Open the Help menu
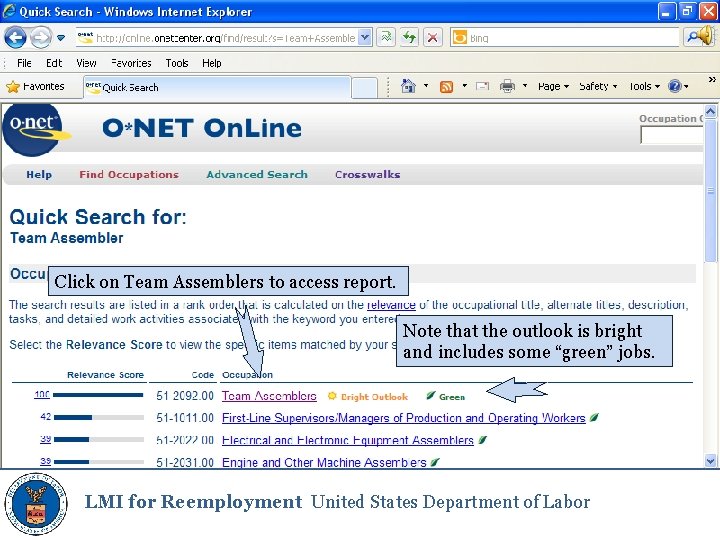Viewport: 720px width, 540px height. pyautogui.click(x=212, y=63)
